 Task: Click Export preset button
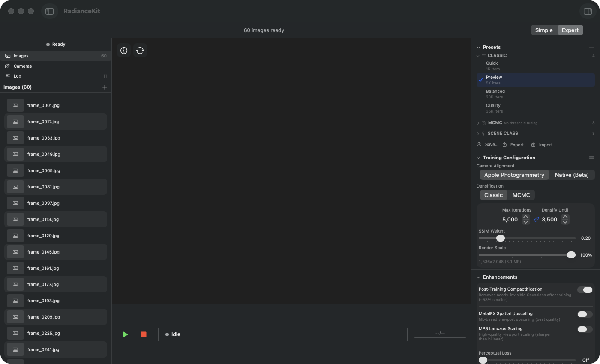[515, 145]
